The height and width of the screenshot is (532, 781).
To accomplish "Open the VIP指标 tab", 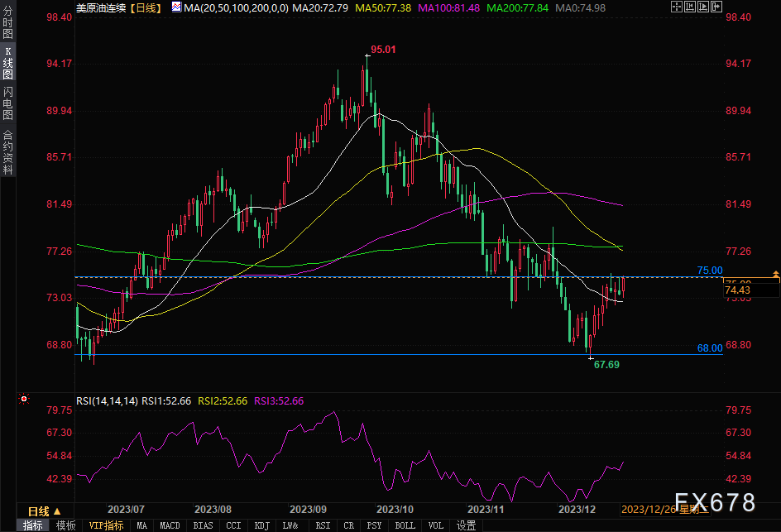I will point(106,525).
